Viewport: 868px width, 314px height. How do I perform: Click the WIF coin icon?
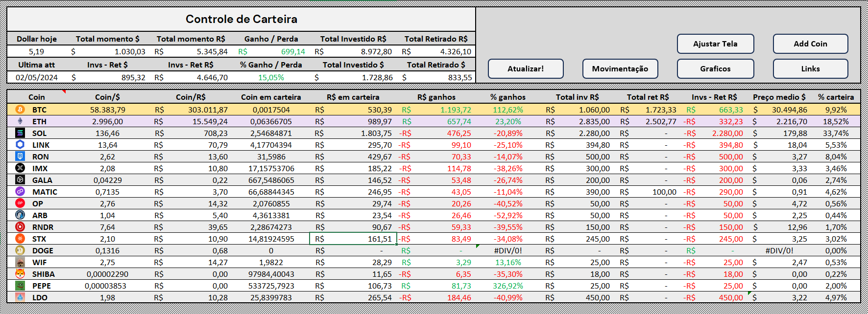pos(20,262)
